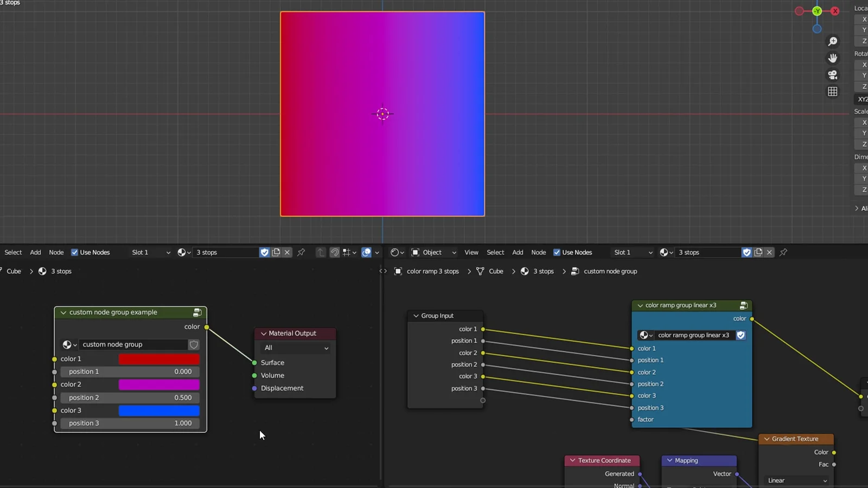
Task: Click the parent node tree arrow icon
Action: tap(320, 252)
